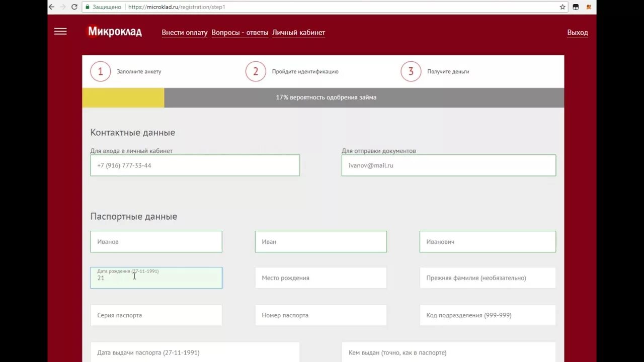This screenshot has height=362, width=644.
Task: Click the phone number field +7 (916) 777-33-44
Action: 195,165
